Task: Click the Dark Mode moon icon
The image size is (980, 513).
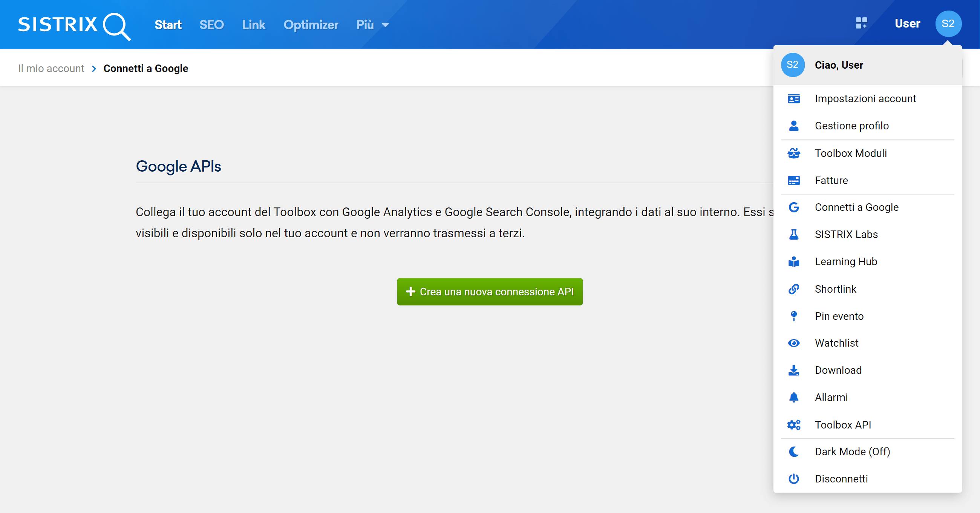Action: (x=793, y=452)
